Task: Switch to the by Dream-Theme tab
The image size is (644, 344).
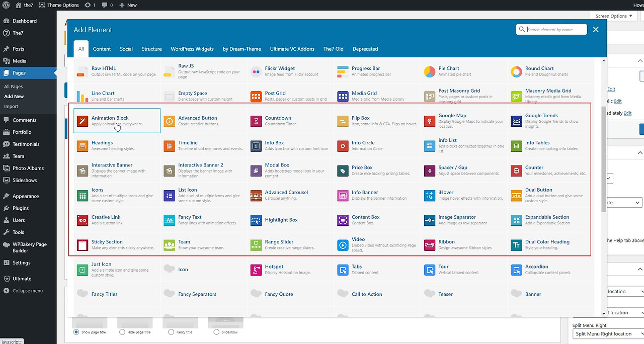Action: 242,49
